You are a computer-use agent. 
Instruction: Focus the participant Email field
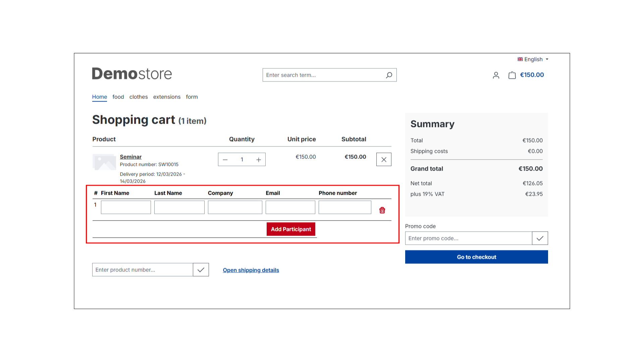click(290, 207)
